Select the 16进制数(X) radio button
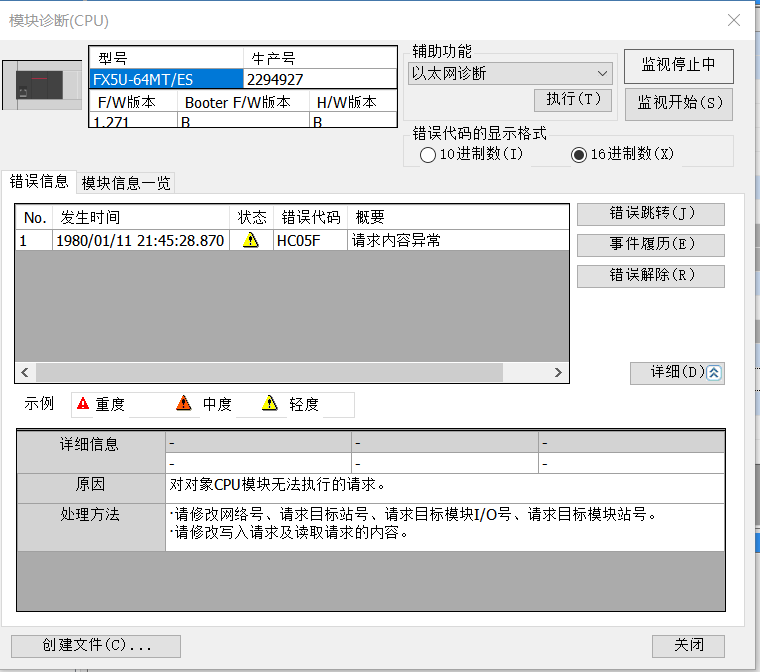 click(578, 155)
